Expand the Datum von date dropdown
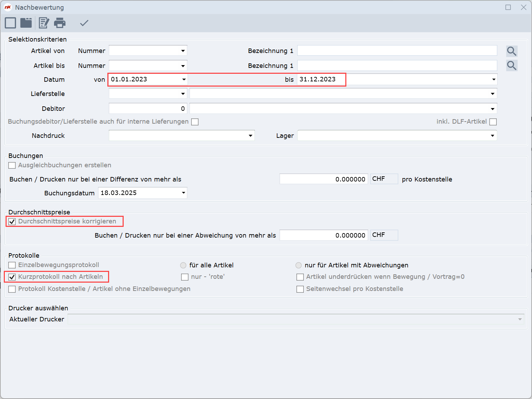 (184, 80)
